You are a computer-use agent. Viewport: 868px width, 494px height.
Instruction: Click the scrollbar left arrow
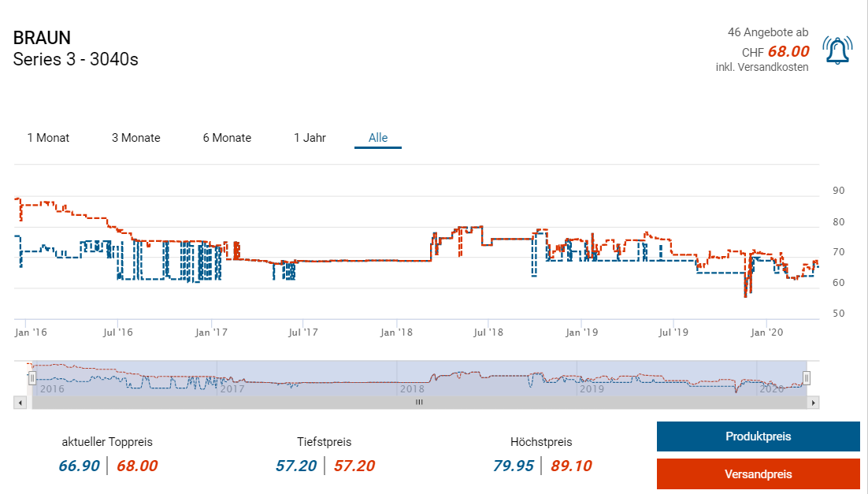[20, 403]
